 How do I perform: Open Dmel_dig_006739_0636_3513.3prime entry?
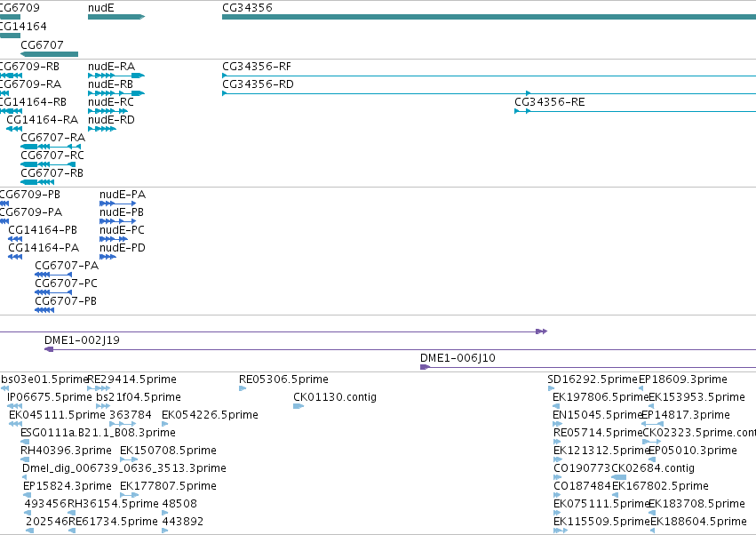[123, 468]
